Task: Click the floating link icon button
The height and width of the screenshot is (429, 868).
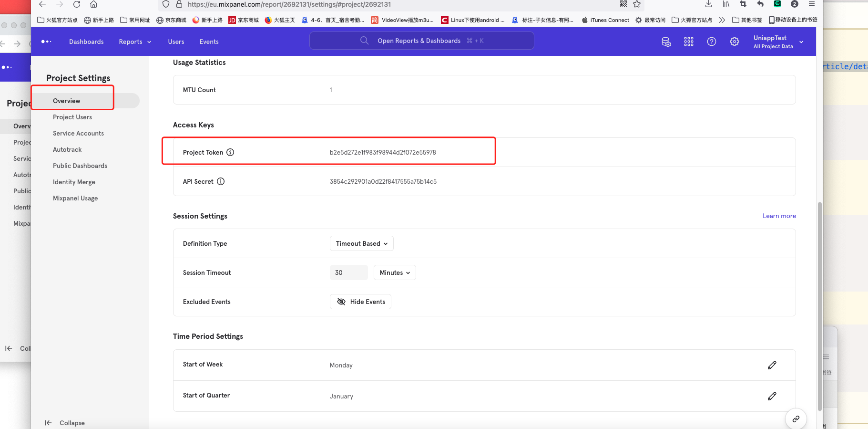Action: click(x=796, y=419)
